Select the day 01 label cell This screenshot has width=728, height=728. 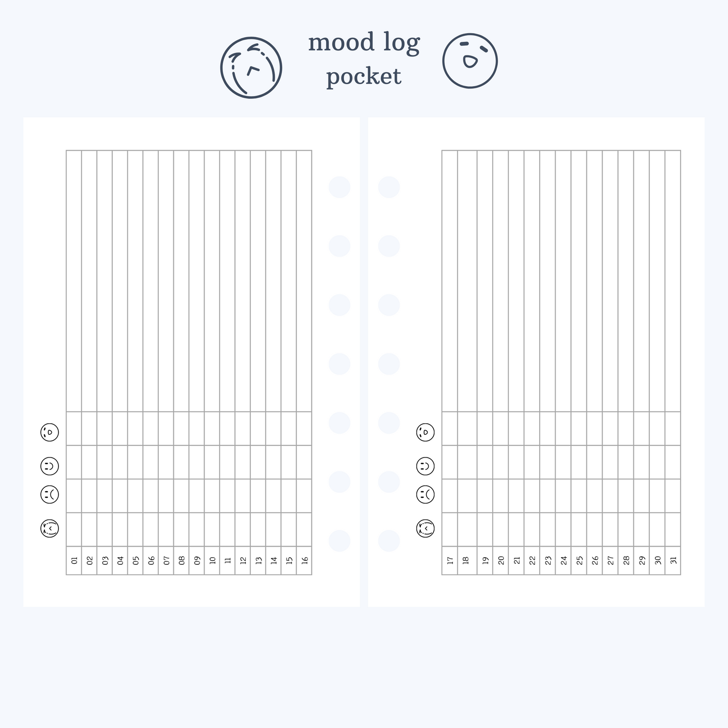(x=74, y=560)
